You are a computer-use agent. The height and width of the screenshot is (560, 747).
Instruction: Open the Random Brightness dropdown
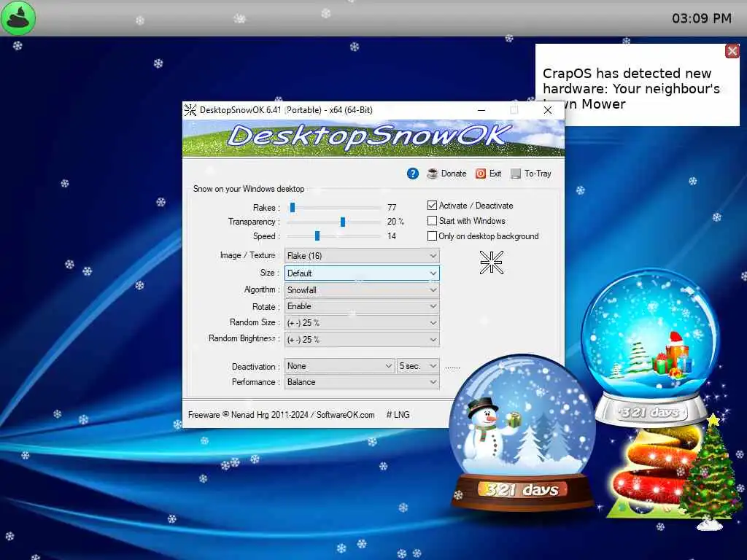(362, 340)
